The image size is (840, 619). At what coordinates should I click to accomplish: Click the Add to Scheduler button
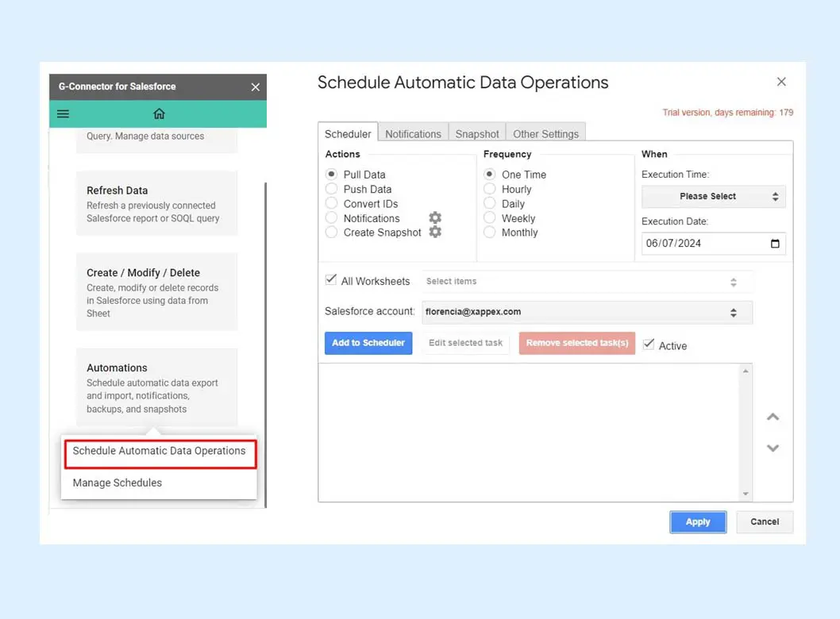point(368,343)
